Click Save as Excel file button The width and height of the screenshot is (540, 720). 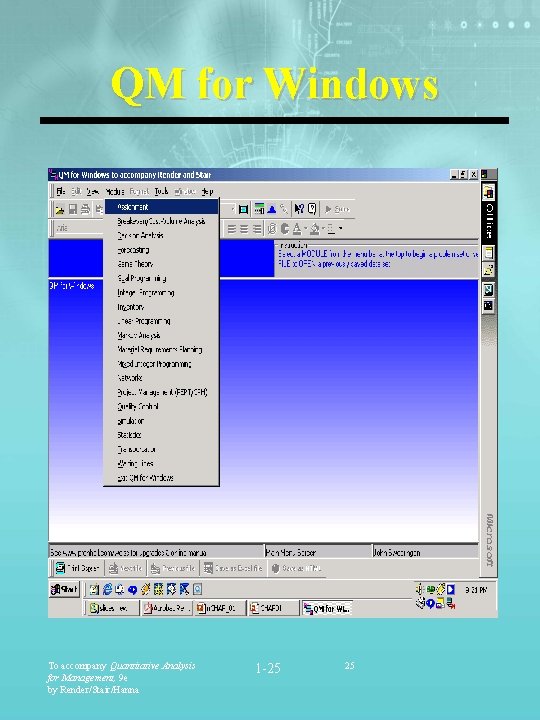tap(233, 568)
